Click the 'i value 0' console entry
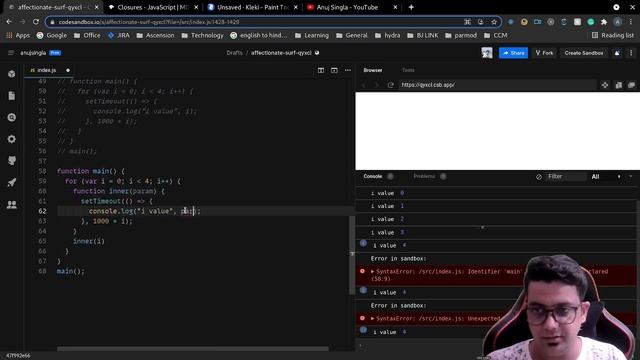This screenshot has width=640, height=360. pyautogui.click(x=496, y=193)
